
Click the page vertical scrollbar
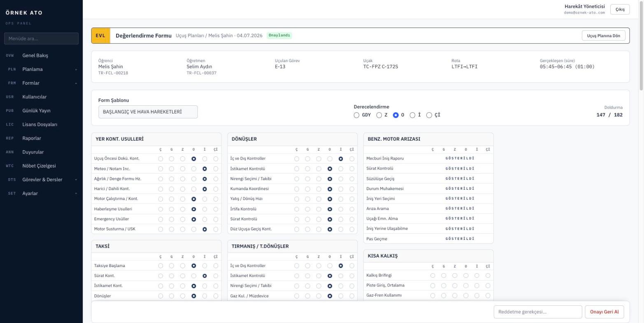point(642,45)
